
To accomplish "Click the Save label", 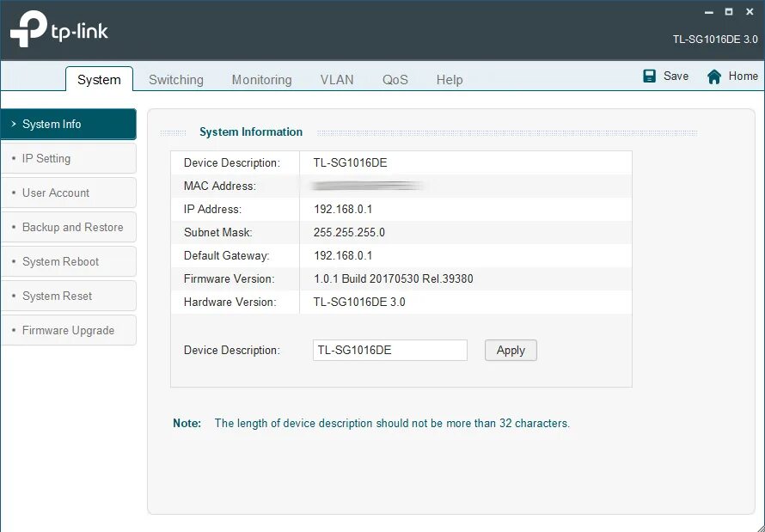I will [676, 76].
